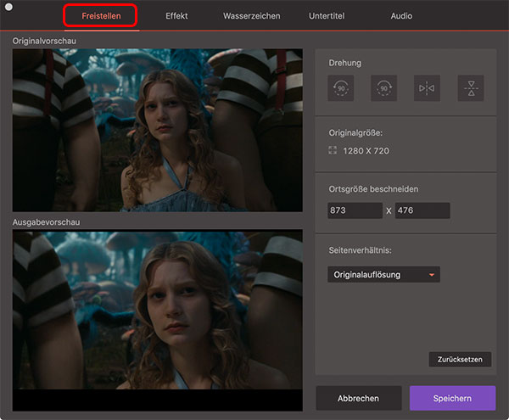The height and width of the screenshot is (420, 509).
Task: Open the Seitenverhältnis dropdown Originalauflösung
Action: tap(383, 275)
